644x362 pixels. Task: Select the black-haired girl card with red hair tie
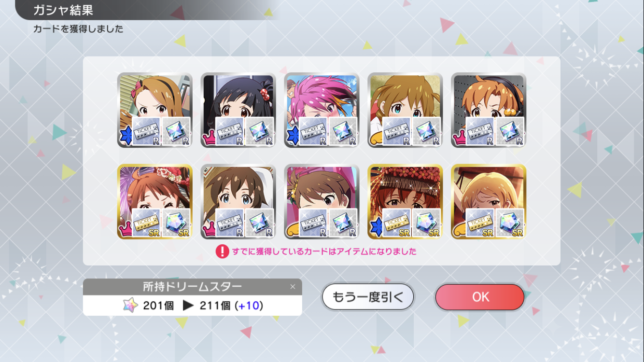coord(238,110)
